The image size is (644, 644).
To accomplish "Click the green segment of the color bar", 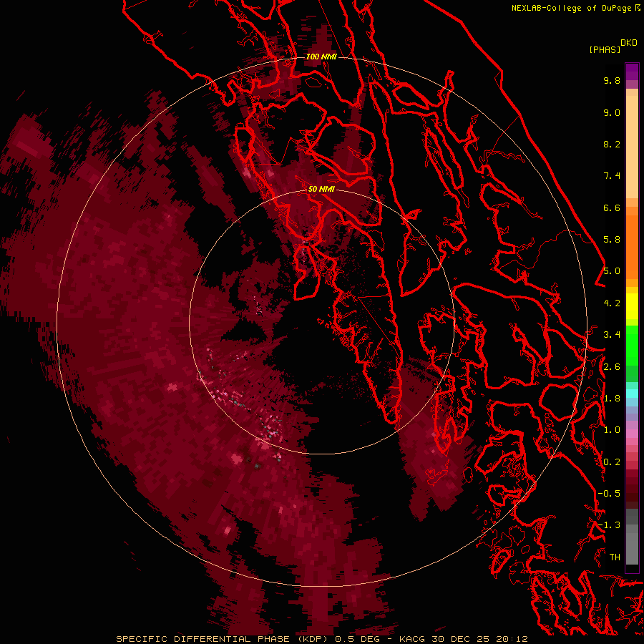I will coord(632,353).
